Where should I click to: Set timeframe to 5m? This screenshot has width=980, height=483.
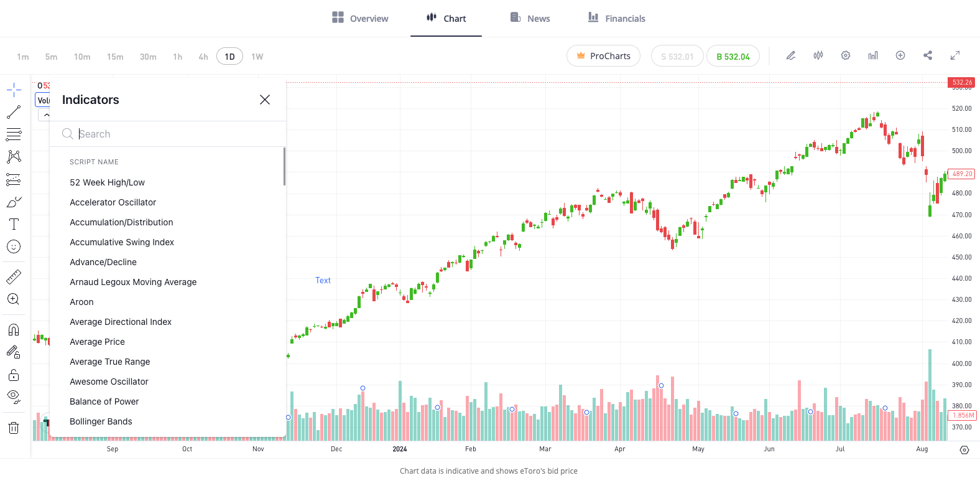pos(52,57)
